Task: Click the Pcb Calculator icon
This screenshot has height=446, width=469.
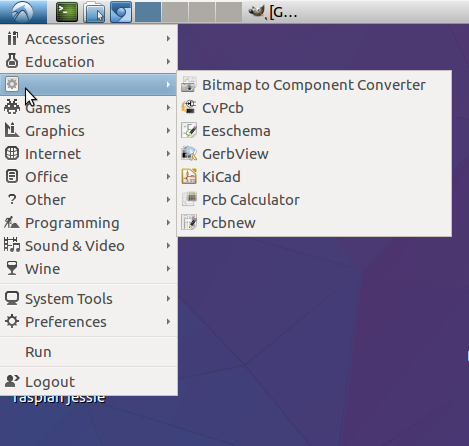Action: coord(189,200)
